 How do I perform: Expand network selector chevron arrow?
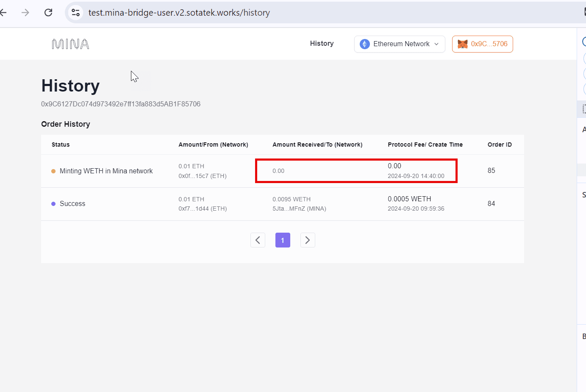[x=436, y=44]
